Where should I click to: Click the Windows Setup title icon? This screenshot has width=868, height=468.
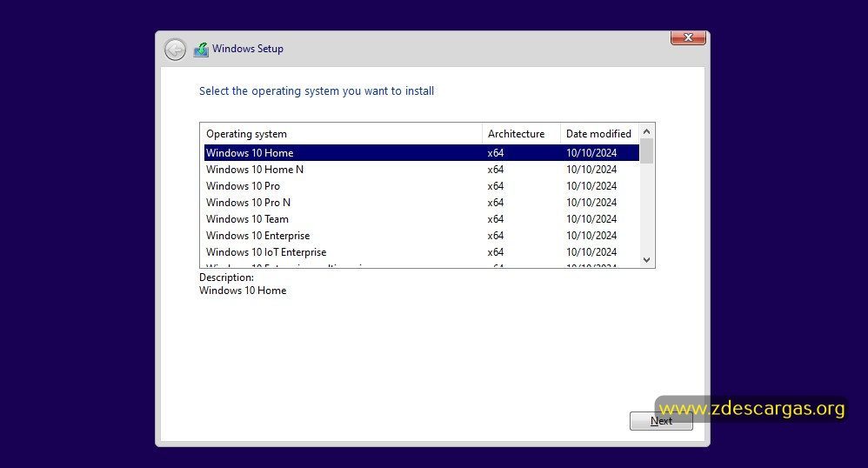(201, 50)
